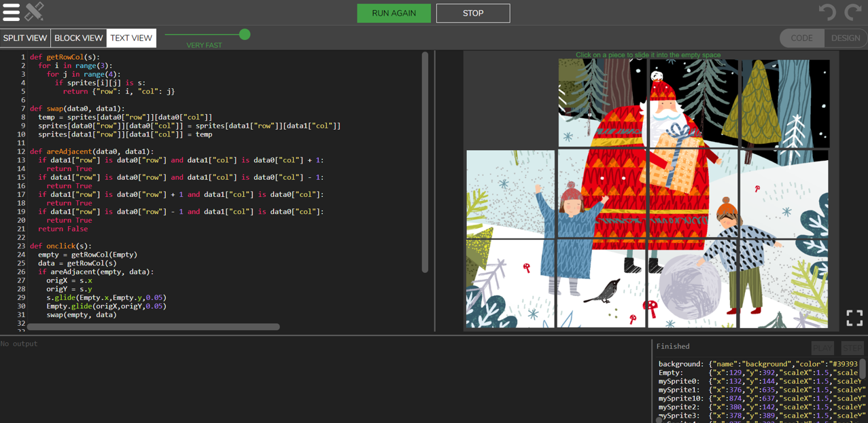
Task: Click the variables panel vertical scrollbar
Action: coord(863,369)
